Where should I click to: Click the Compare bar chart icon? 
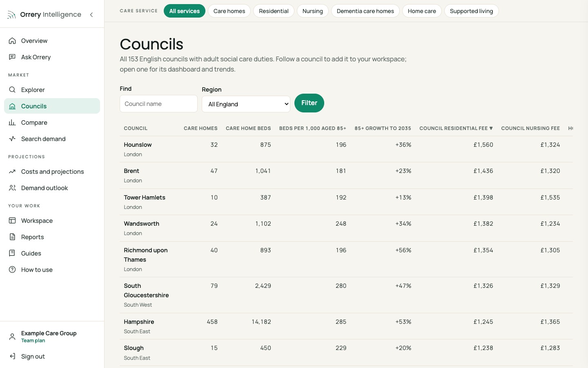click(12, 123)
